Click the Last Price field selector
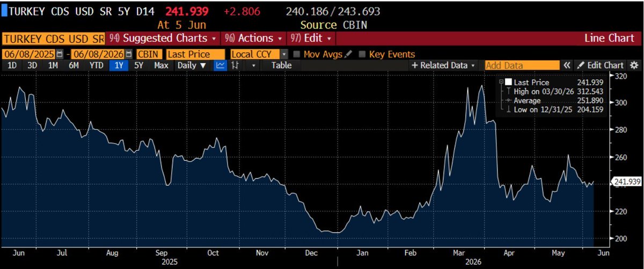 195,54
